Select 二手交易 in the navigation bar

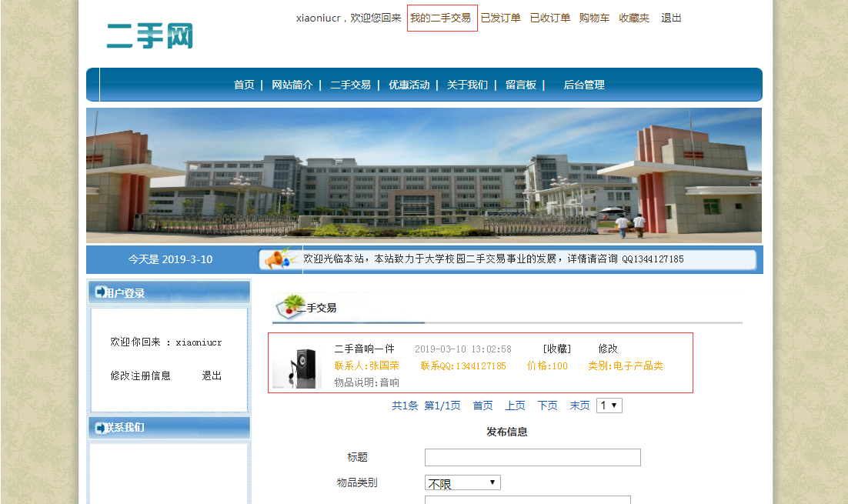tap(350, 85)
